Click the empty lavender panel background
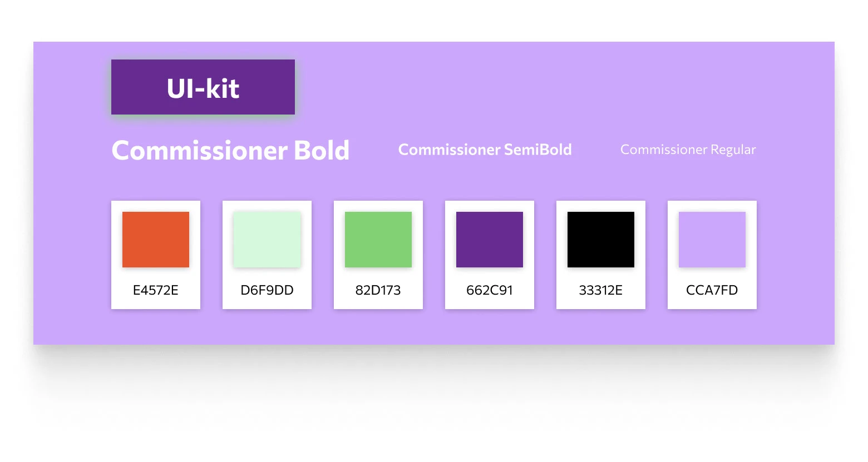The image size is (868, 462). [x=556, y=89]
